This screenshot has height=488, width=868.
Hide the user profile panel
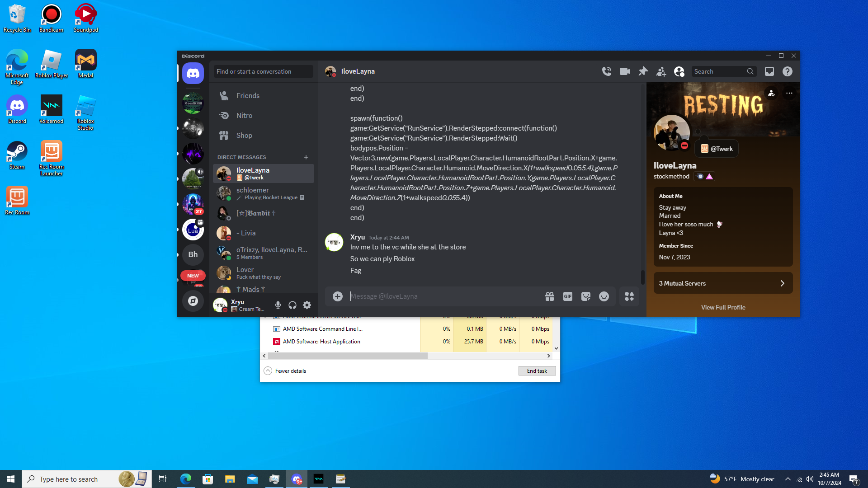679,71
